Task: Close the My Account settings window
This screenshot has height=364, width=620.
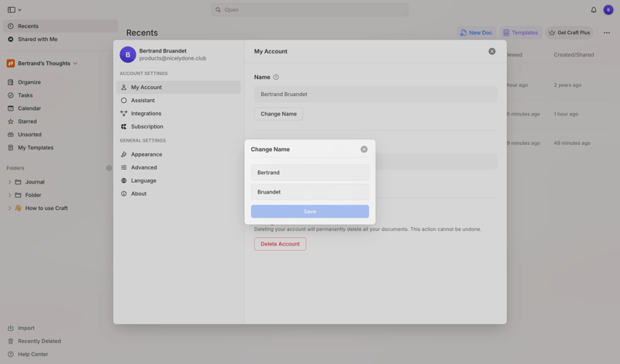Action: click(x=491, y=51)
